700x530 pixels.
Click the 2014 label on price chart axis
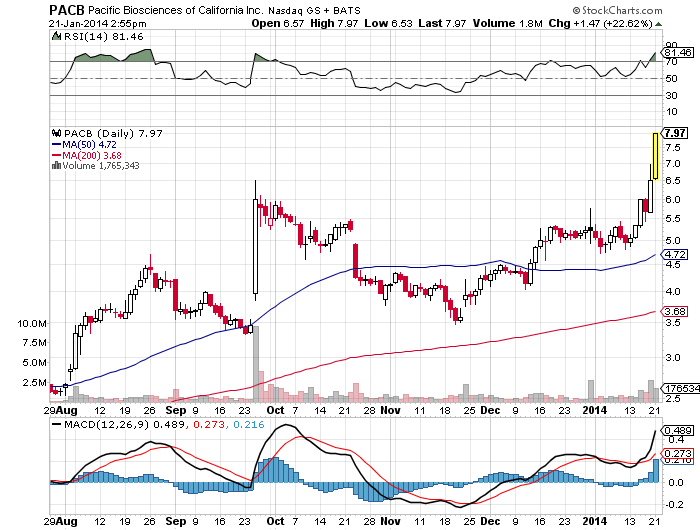(x=595, y=410)
